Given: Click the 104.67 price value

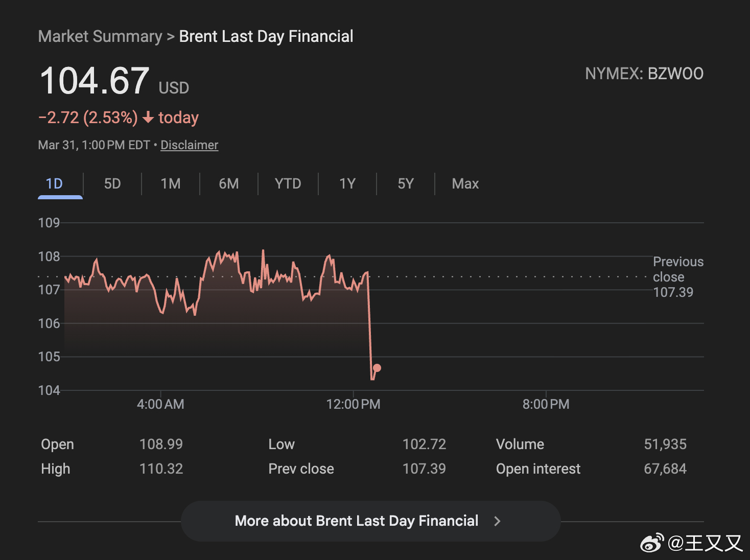Looking at the screenshot, I should point(95,82).
